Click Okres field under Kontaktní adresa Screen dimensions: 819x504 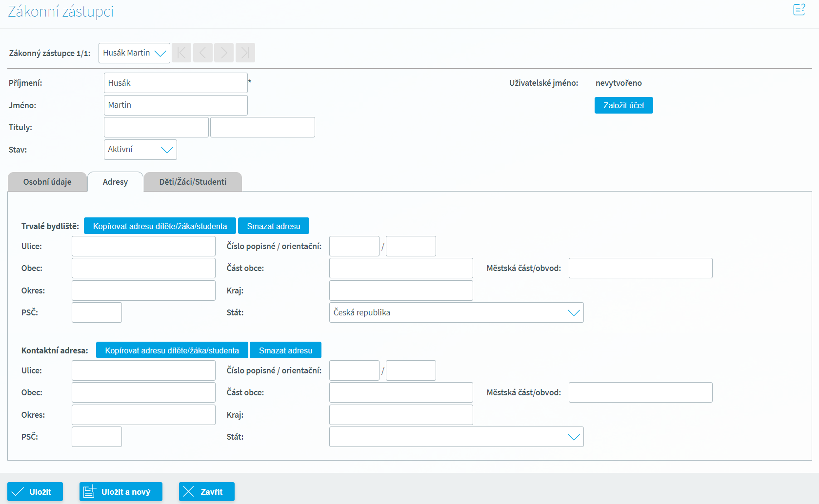click(x=143, y=415)
